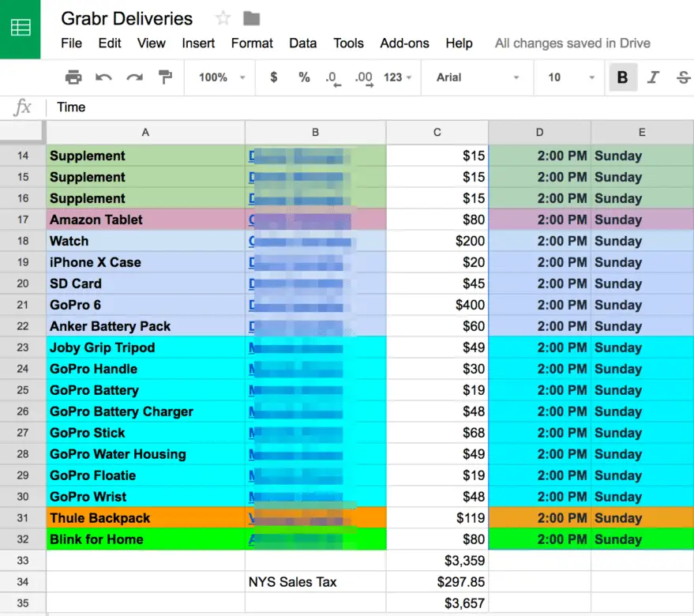The height and width of the screenshot is (616, 694).
Task: Select column A header
Action: (x=145, y=133)
